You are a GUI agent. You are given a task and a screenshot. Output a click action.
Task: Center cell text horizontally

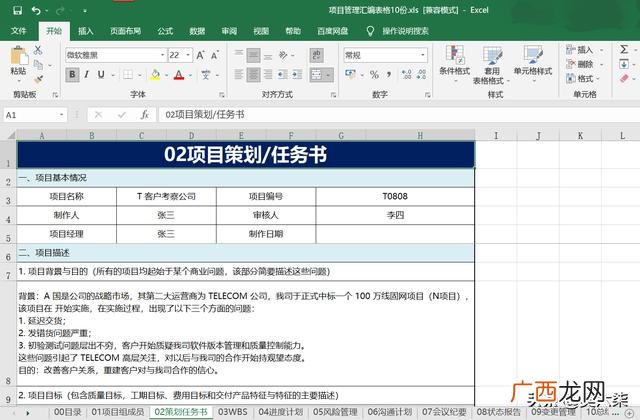click(x=253, y=75)
